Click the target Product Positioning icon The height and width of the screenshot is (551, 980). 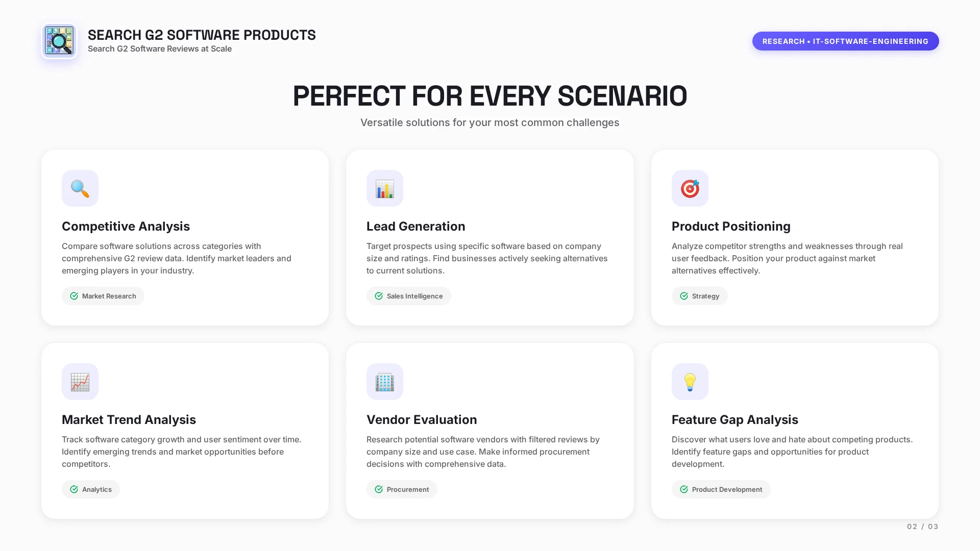point(690,188)
